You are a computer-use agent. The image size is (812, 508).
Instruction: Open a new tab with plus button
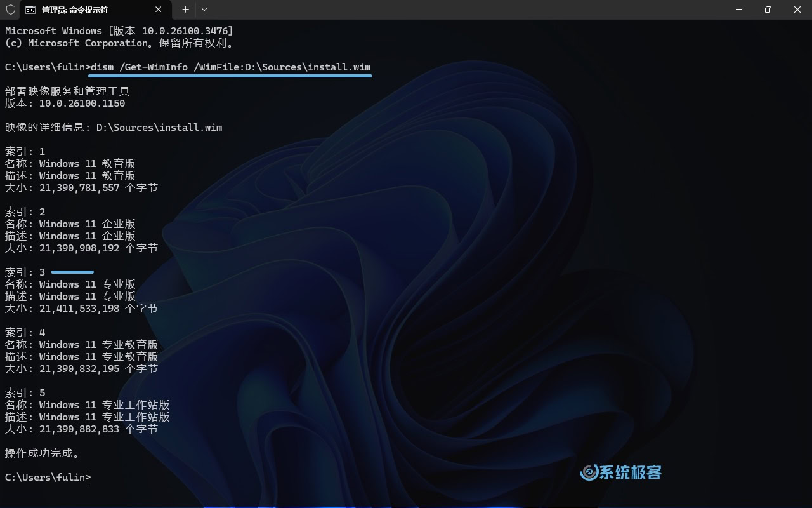pyautogui.click(x=185, y=10)
